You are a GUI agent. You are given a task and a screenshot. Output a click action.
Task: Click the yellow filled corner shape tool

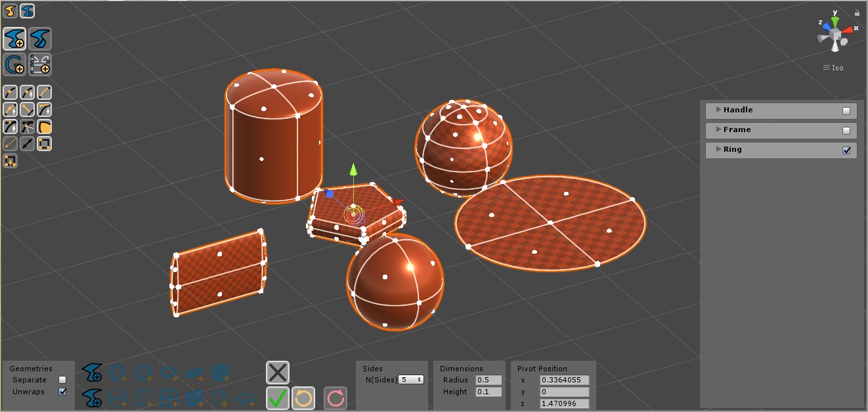[45, 127]
